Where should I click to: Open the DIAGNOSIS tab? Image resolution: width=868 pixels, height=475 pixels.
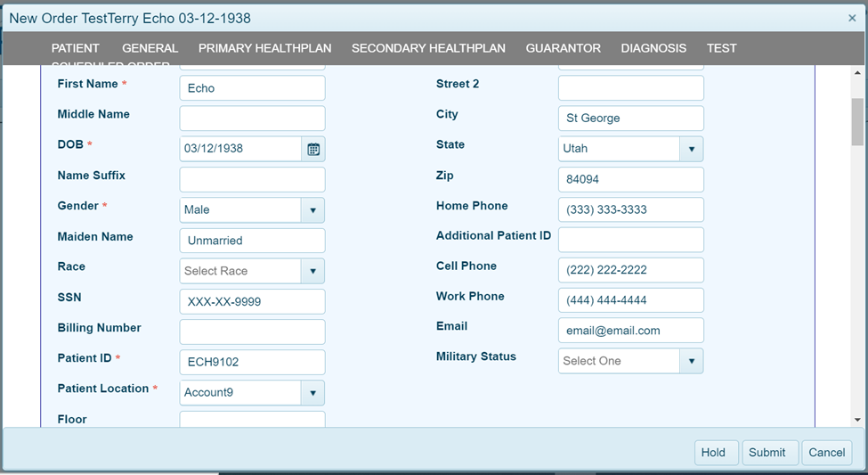click(653, 48)
